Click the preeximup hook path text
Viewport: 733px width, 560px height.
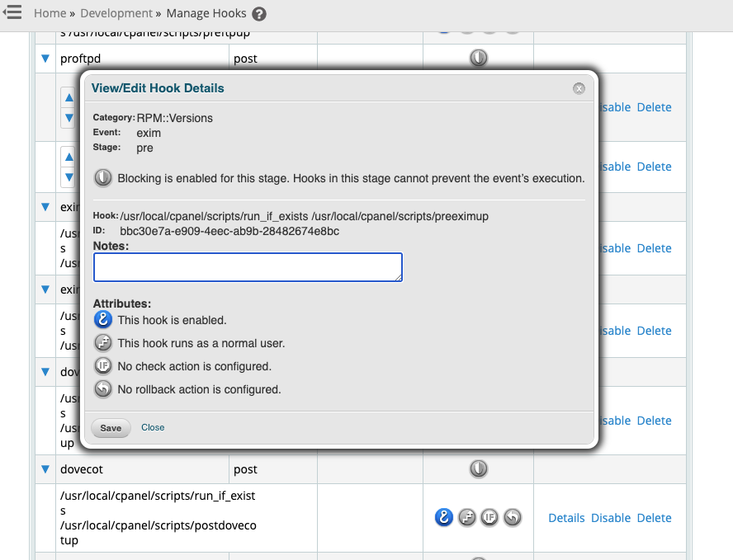point(305,216)
